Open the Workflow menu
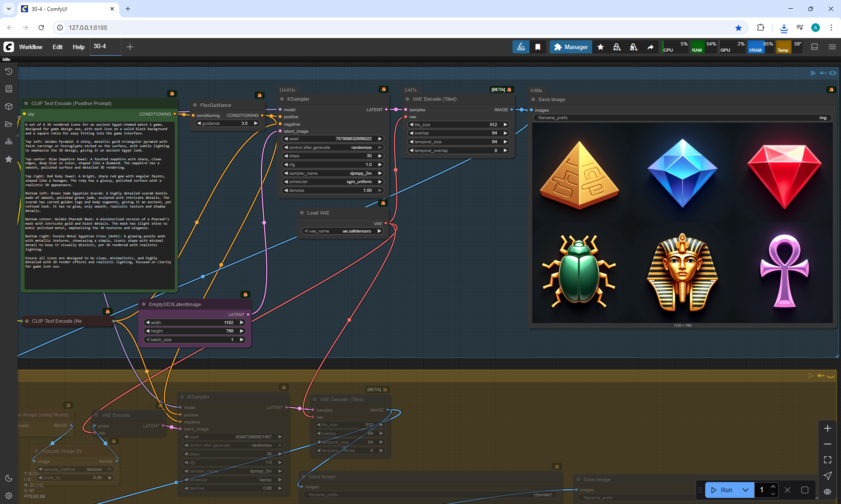Screen dimensions: 841x504 coord(31,47)
